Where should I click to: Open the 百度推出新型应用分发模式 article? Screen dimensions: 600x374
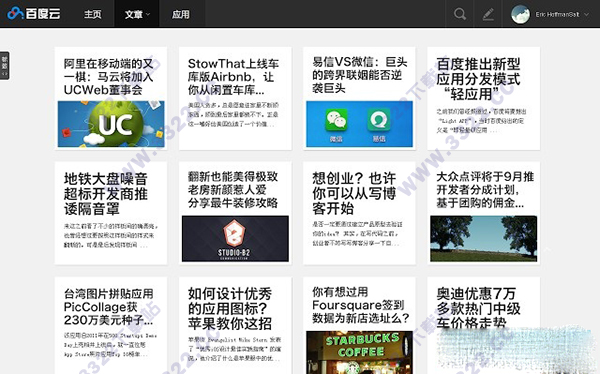pos(478,79)
